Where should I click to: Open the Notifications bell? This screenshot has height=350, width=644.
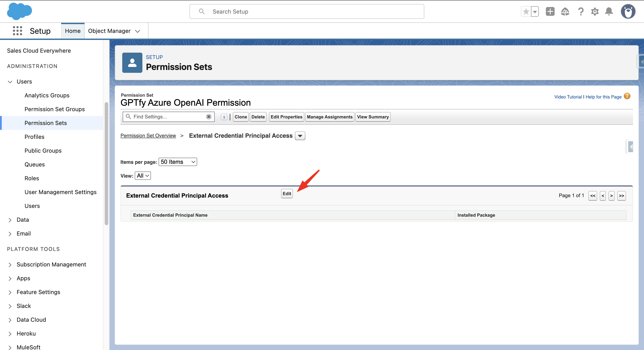(x=609, y=12)
